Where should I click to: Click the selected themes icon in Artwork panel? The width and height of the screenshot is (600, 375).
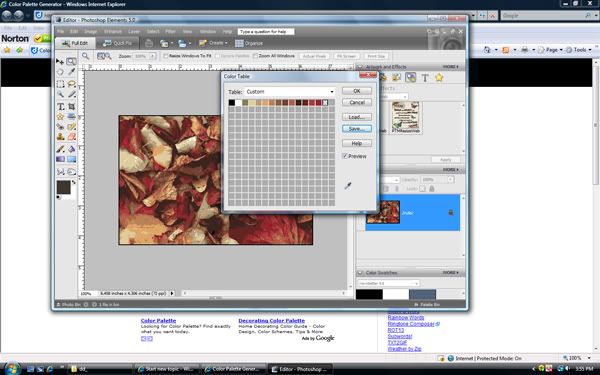point(411,78)
